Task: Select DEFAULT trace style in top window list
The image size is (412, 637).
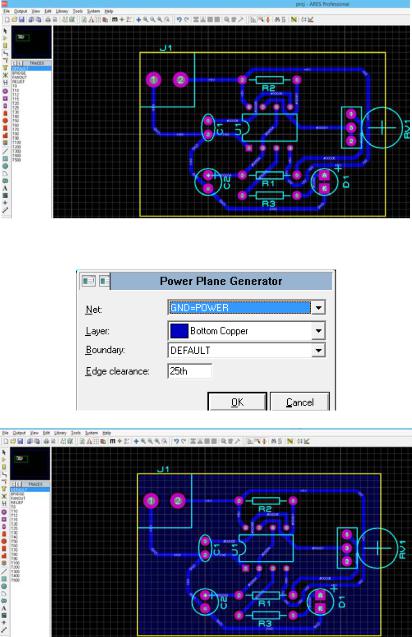Action: 31,69
